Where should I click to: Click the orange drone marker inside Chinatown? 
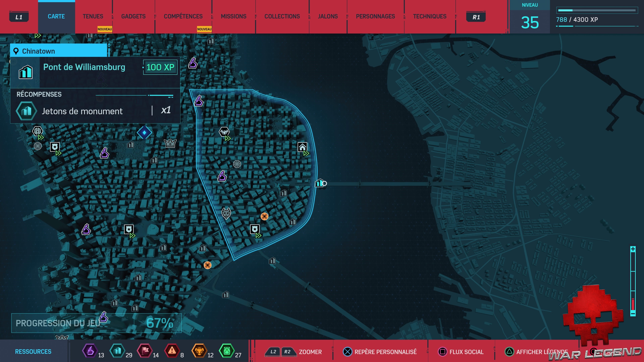click(x=264, y=216)
